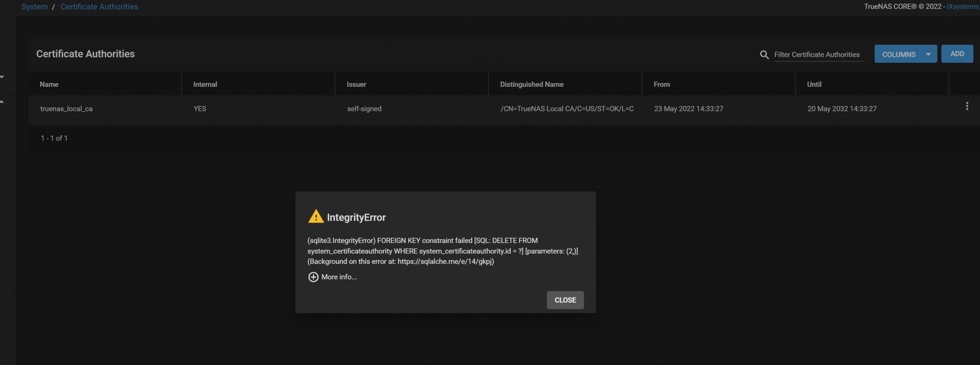Click the search magnifier icon

point(764,55)
